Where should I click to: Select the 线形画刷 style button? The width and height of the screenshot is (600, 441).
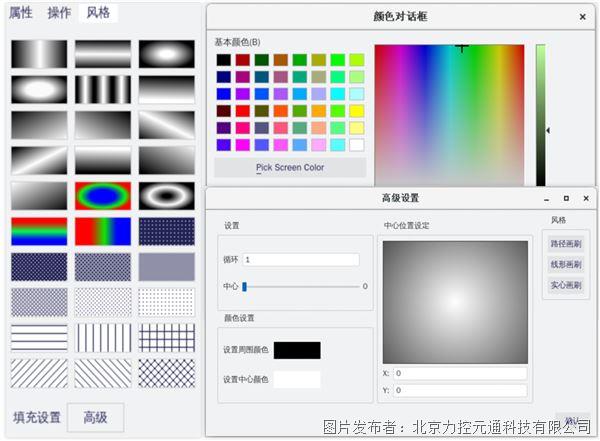[566, 264]
